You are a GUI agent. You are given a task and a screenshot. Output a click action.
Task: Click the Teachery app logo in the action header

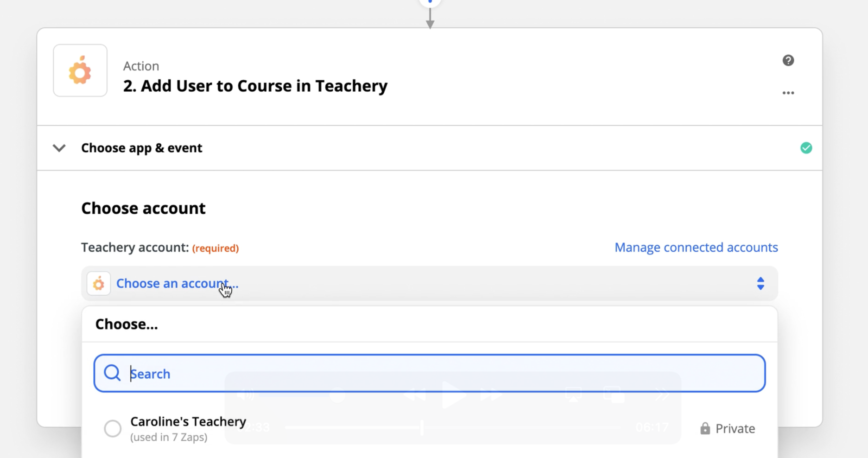coord(80,70)
